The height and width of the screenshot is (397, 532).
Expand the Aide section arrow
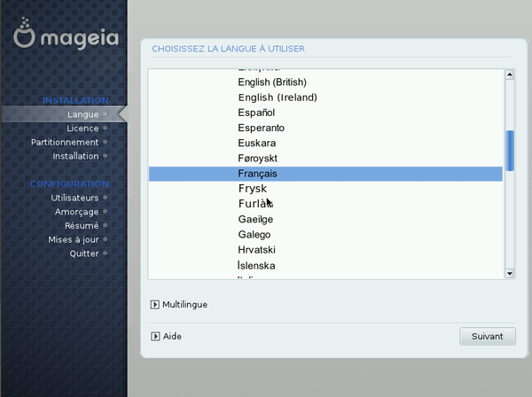point(155,337)
